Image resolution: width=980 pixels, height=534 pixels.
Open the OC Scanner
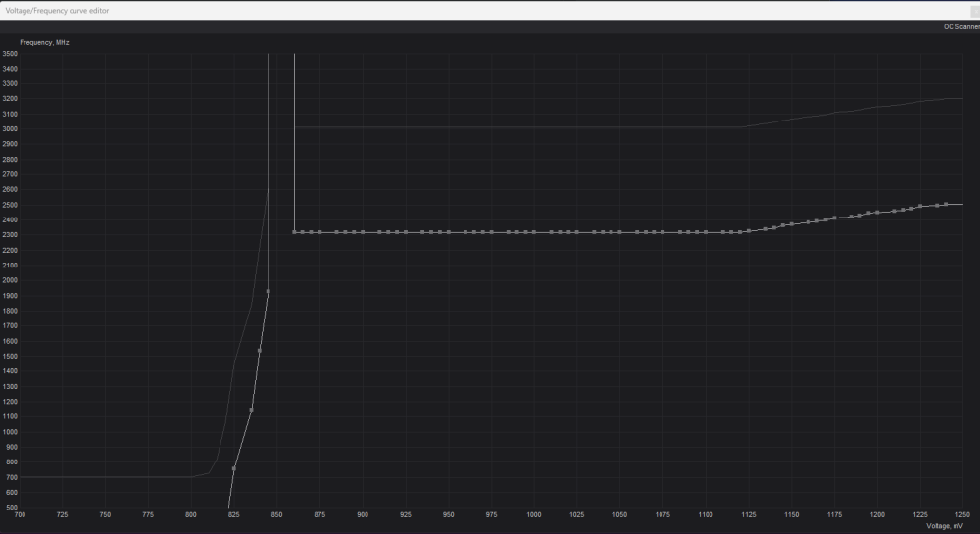pyautogui.click(x=961, y=26)
